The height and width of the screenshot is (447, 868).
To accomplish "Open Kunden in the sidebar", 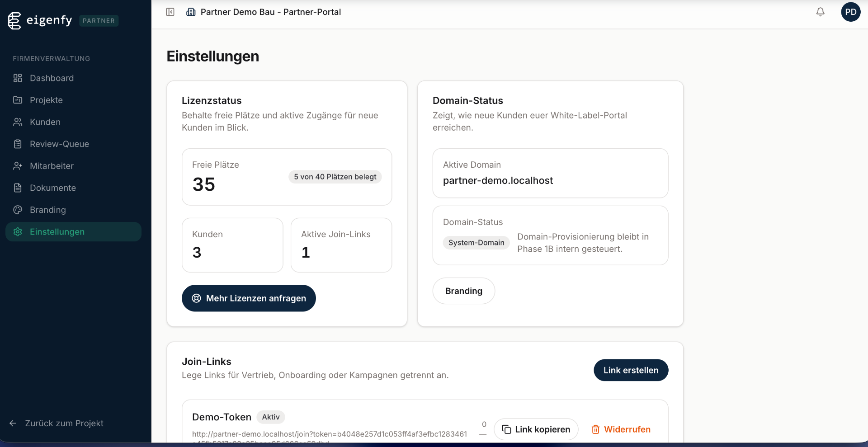I will pyautogui.click(x=45, y=122).
